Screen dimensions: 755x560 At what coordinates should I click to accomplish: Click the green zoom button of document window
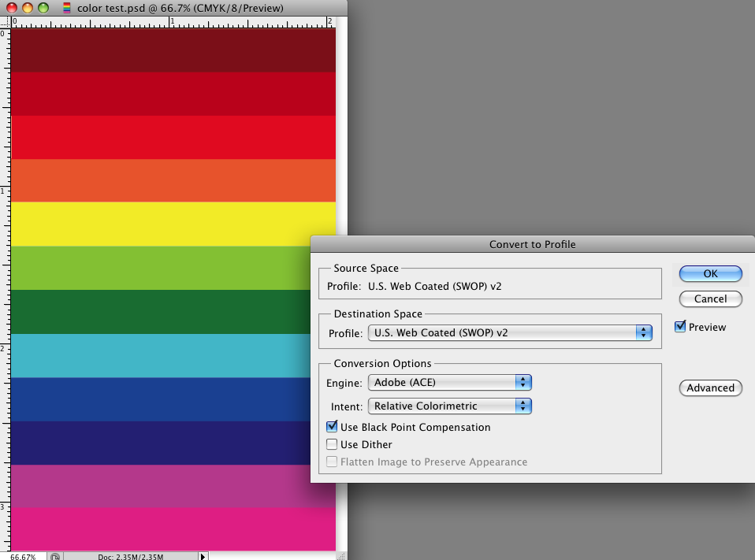point(43,8)
